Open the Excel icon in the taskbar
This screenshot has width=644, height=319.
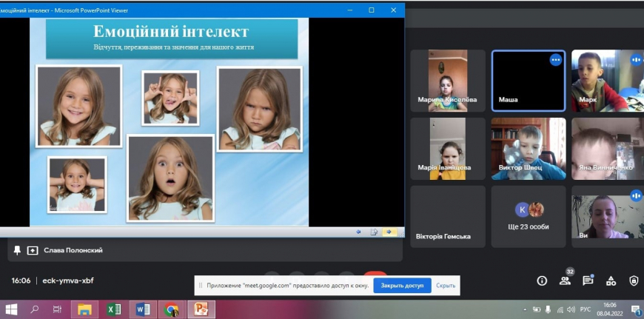113,309
